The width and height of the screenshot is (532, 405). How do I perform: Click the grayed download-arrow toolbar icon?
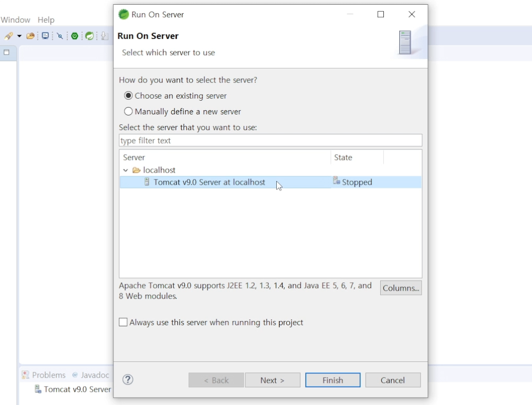click(x=105, y=36)
